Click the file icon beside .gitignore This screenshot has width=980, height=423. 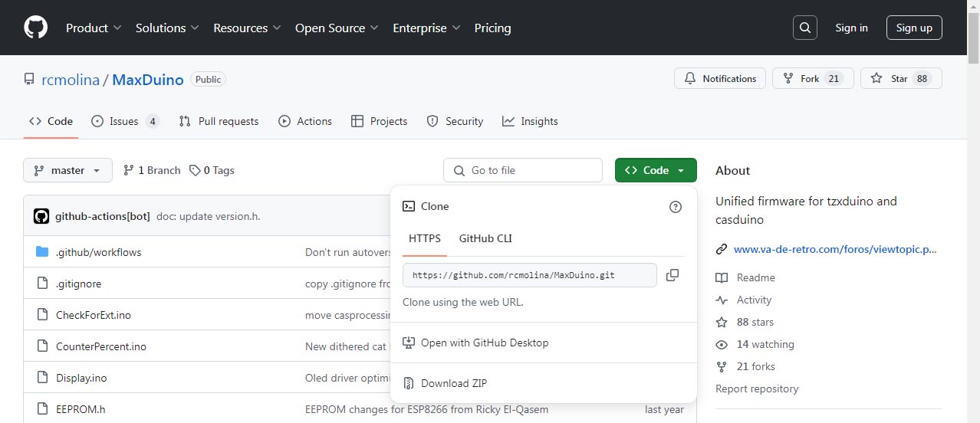click(x=42, y=284)
